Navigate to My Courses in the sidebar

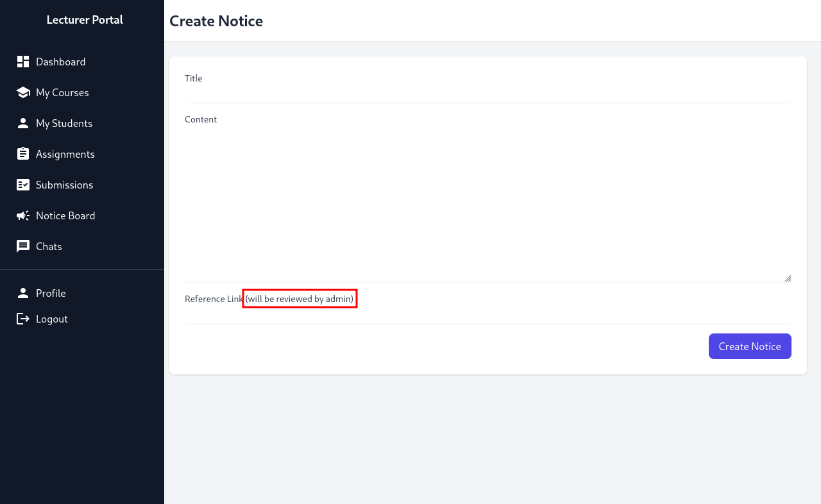click(x=62, y=92)
